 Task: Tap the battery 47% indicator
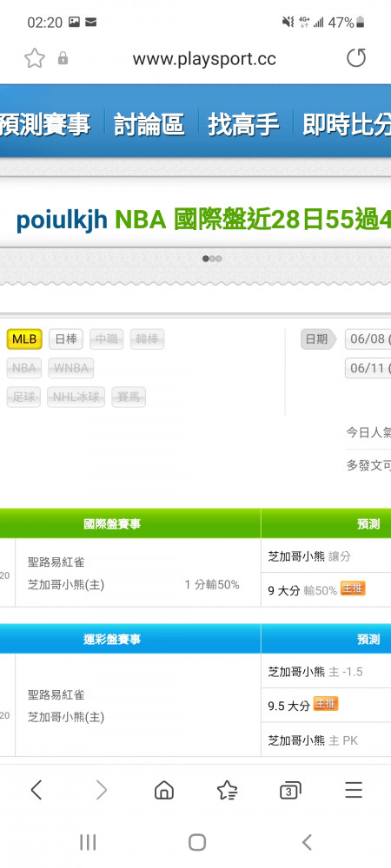(x=346, y=23)
